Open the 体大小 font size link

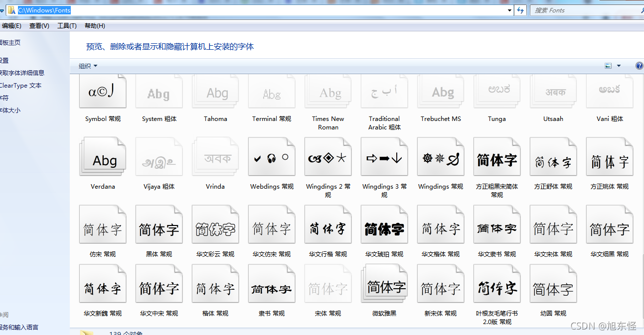[x=10, y=111]
